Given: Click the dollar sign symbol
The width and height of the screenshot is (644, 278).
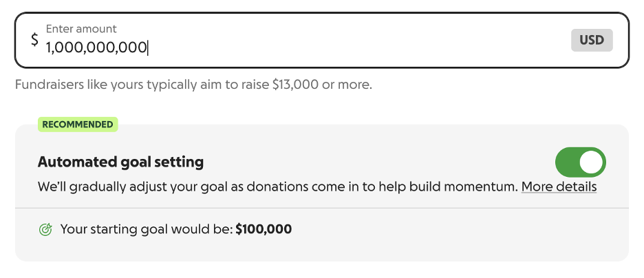Looking at the screenshot, I should [x=34, y=40].
